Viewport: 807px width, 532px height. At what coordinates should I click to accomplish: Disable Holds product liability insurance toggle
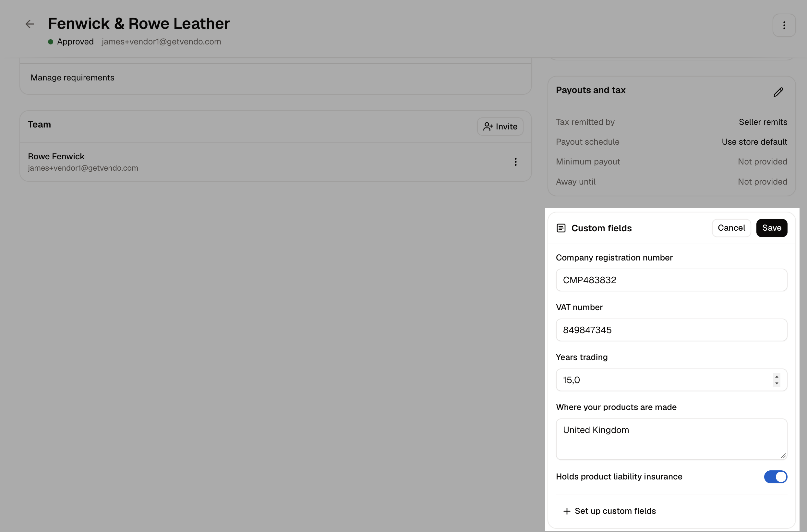tap(775, 477)
